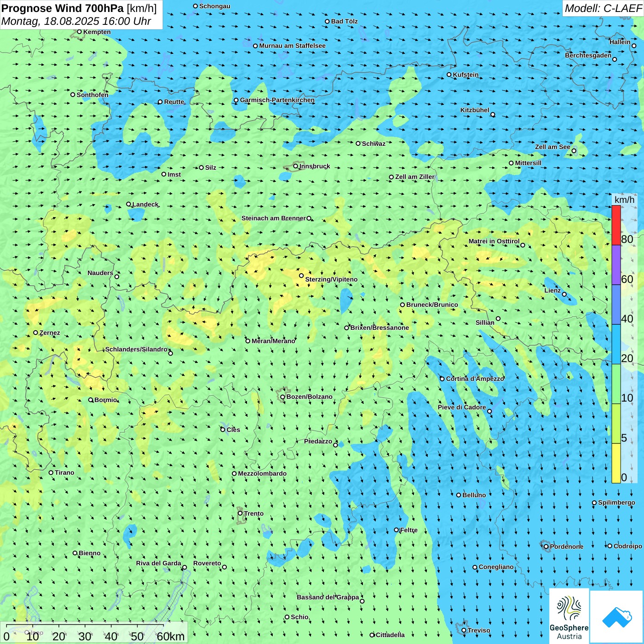Click the 'Conegliano' label
Screen dimensions: 644x644
pos(496,567)
